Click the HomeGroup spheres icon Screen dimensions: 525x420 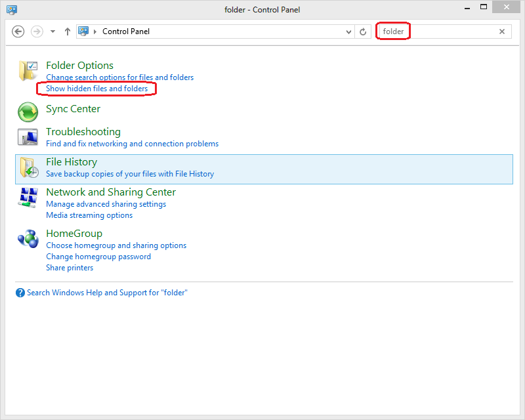tap(28, 239)
